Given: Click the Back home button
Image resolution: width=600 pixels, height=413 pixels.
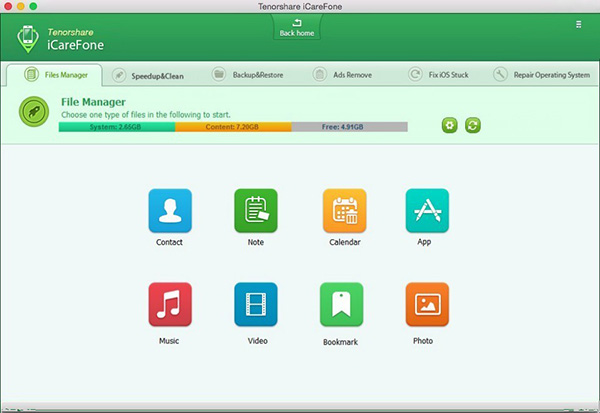Looking at the screenshot, I should click(x=297, y=28).
